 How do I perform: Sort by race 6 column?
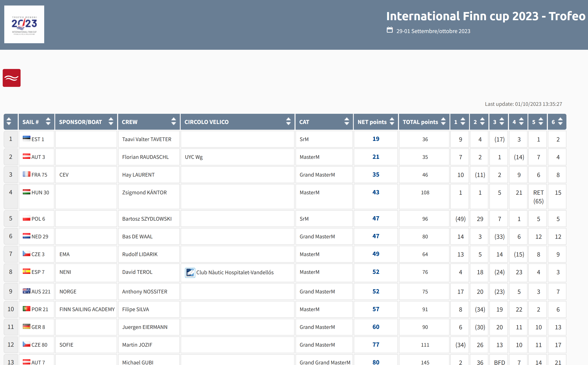[x=560, y=121]
